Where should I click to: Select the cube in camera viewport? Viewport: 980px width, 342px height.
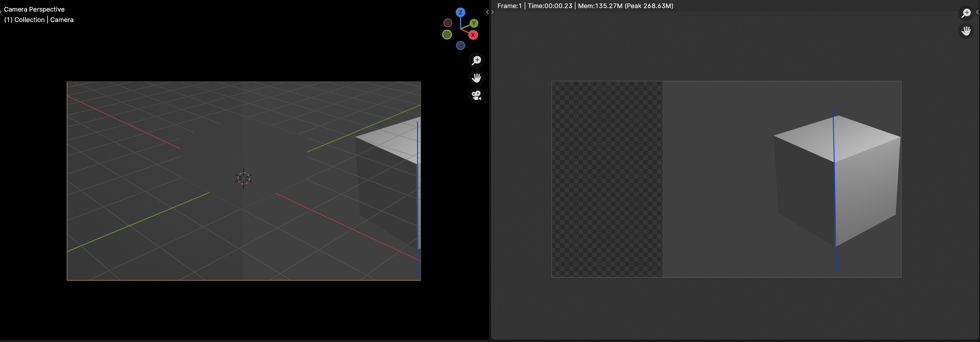tap(388, 183)
